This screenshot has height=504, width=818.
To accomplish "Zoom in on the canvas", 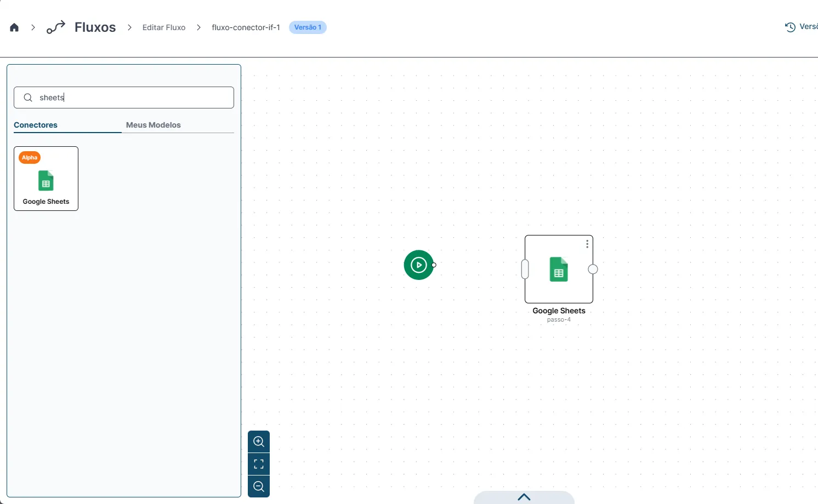I will pos(259,442).
